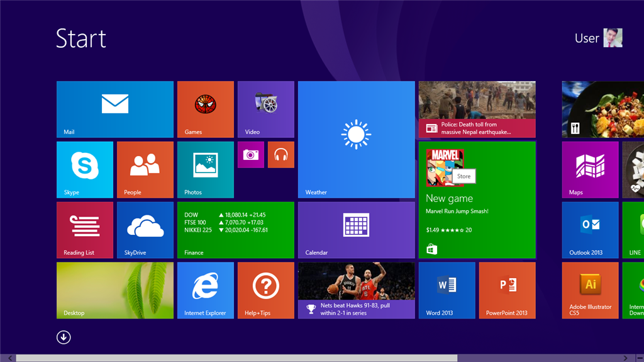Click the Store tooltip label
This screenshot has width=644, height=362.
tap(464, 176)
